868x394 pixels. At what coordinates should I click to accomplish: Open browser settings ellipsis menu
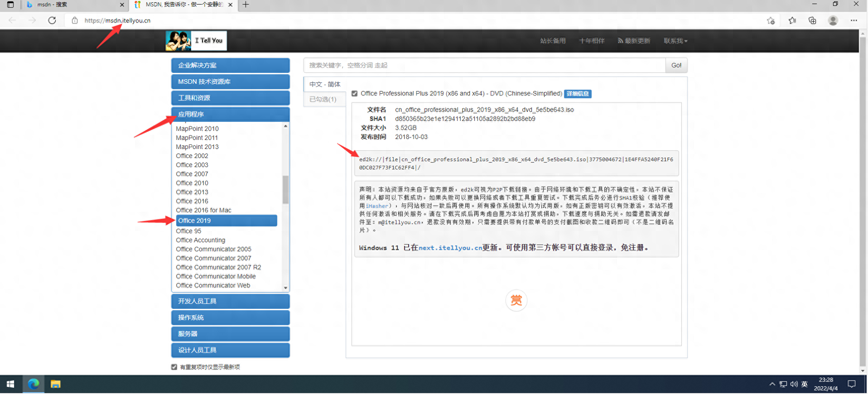[854, 20]
